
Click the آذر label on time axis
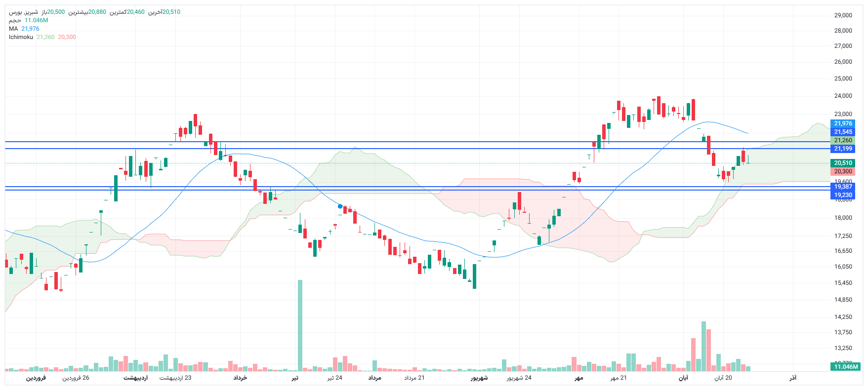[792, 378]
